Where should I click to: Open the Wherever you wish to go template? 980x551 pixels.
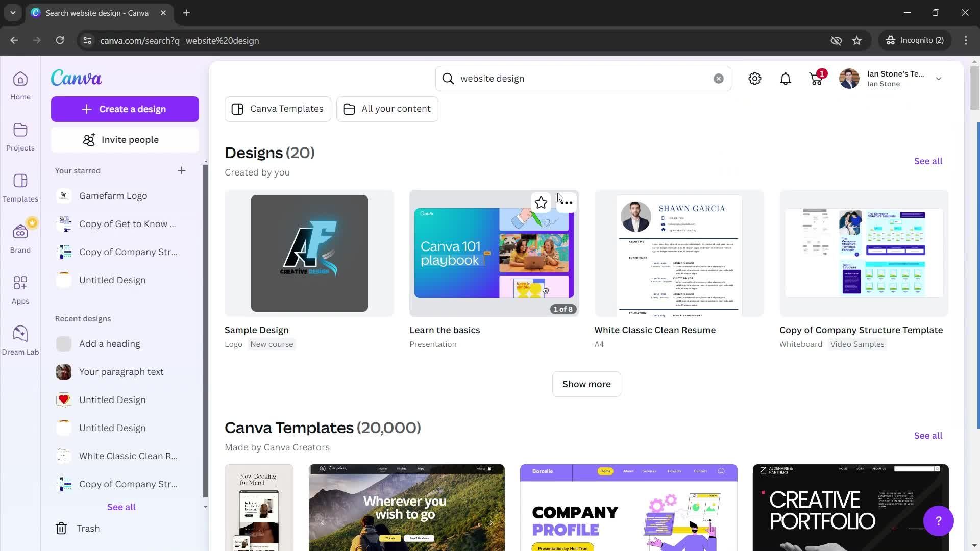pos(406,508)
